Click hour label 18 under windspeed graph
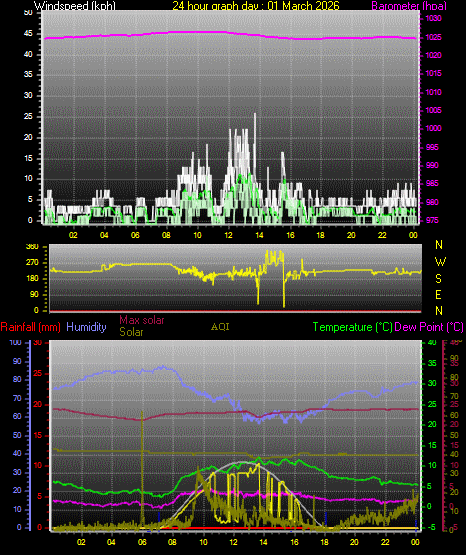 pyautogui.click(x=320, y=235)
